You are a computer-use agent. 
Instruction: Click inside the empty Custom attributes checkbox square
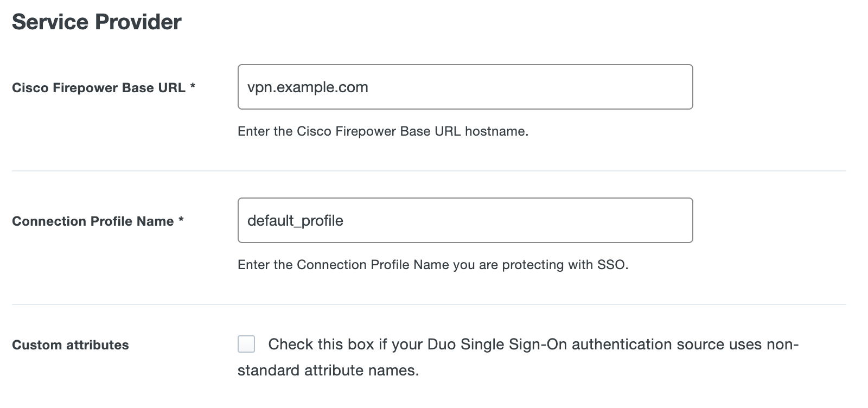click(247, 343)
